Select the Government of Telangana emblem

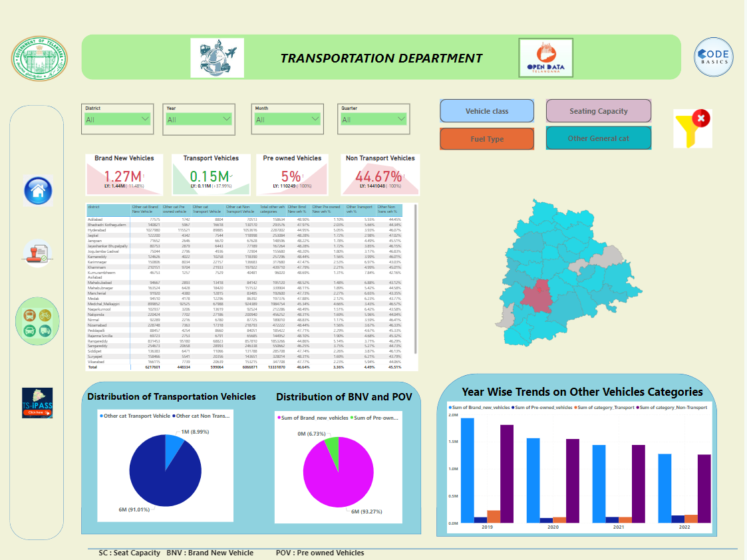39,59
